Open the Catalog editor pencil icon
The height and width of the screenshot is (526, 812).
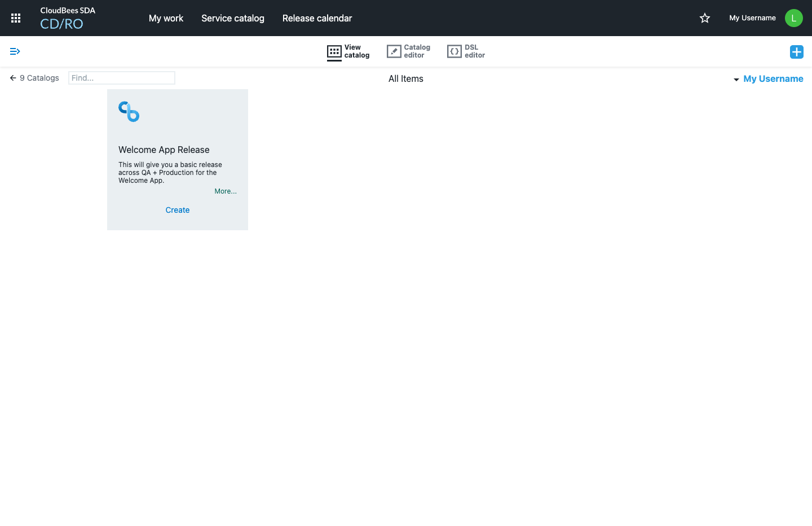tap(394, 51)
